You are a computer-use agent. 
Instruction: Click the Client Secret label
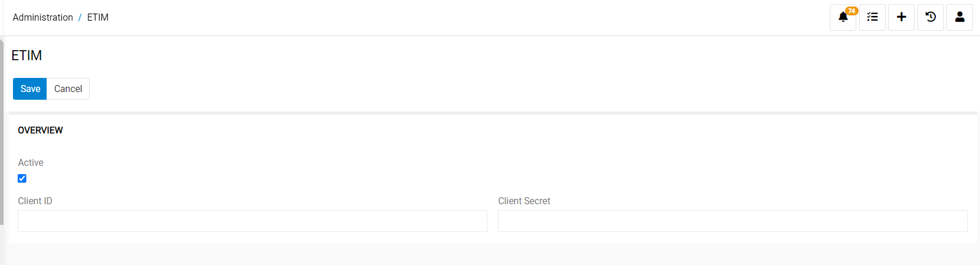524,201
